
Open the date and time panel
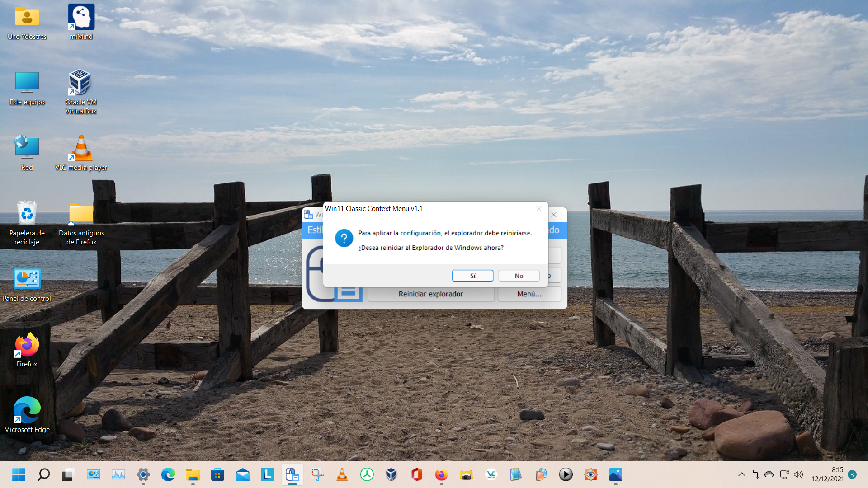[x=827, y=474]
